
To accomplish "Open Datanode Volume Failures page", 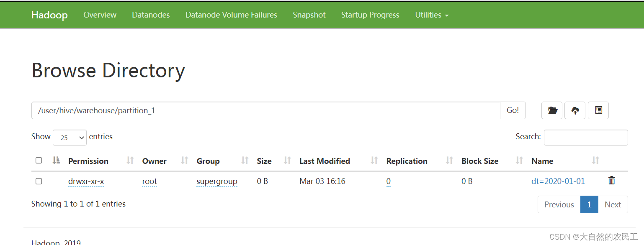I will click(x=231, y=15).
